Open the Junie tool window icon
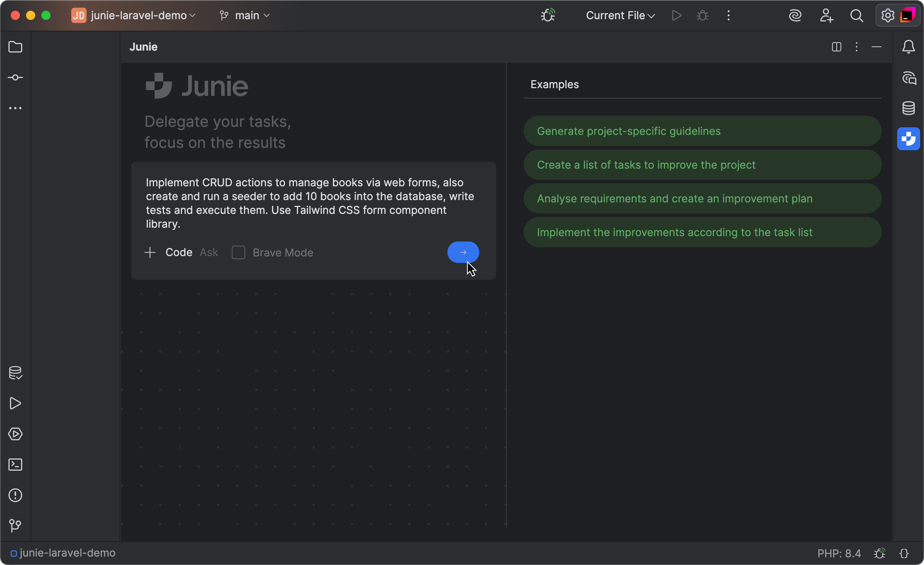924x565 pixels. tap(908, 139)
